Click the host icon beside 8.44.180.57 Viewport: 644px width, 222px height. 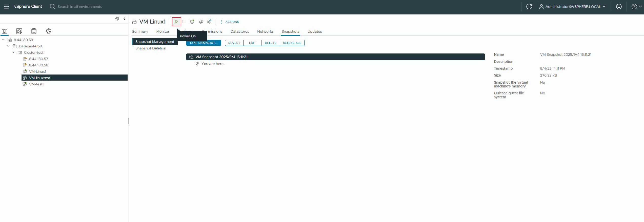[x=25, y=59]
